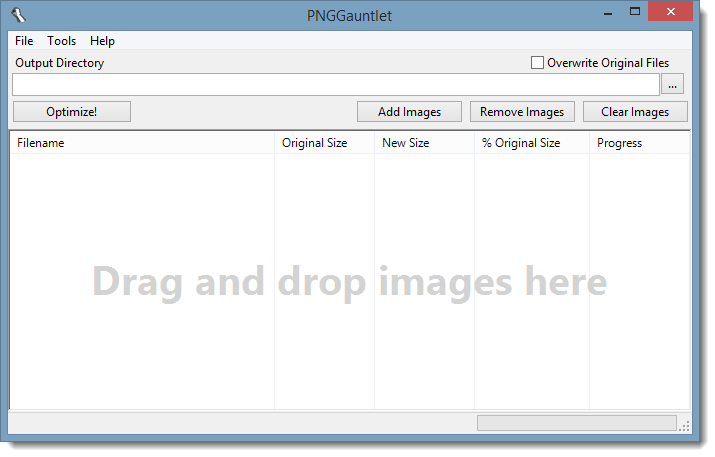This screenshot has width=715, height=457.
Task: Click the Progress column header
Action: (x=639, y=143)
